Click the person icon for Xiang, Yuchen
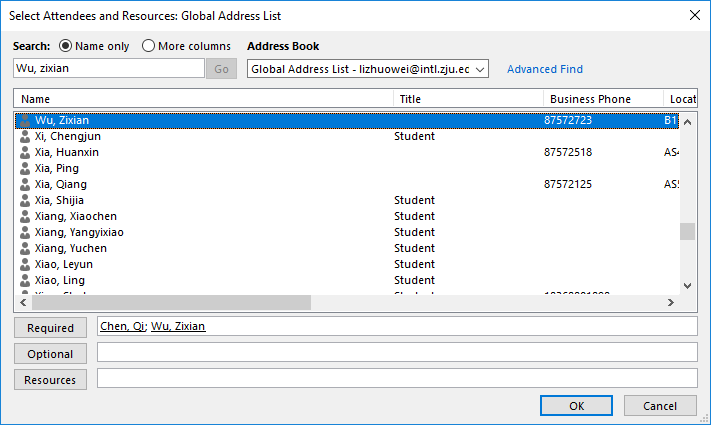This screenshot has height=425, width=711. point(25,248)
